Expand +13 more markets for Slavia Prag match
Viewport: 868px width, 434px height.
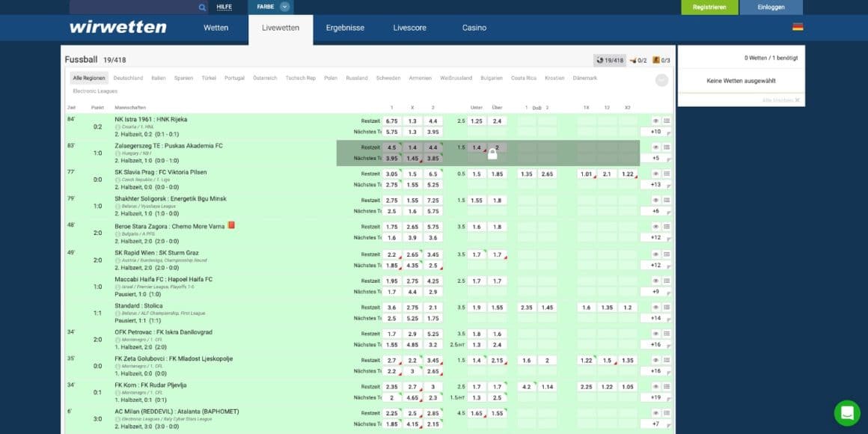pos(656,185)
